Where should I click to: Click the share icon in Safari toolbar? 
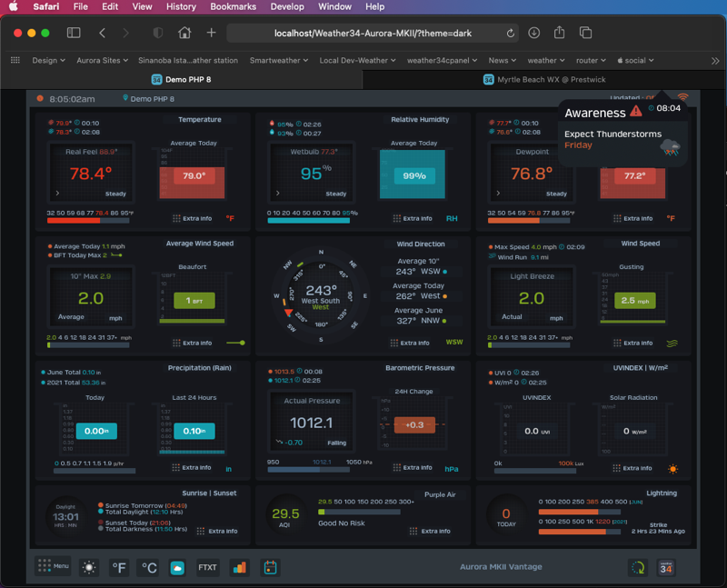[x=560, y=33]
